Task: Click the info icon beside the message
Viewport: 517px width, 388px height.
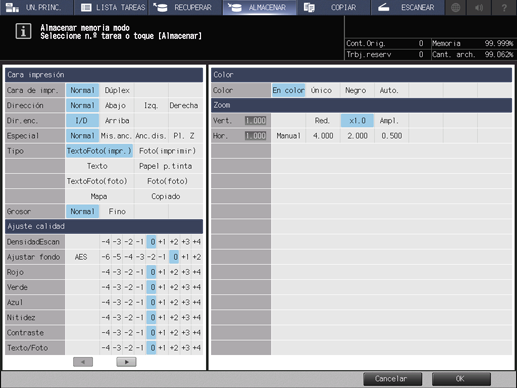Action: click(23, 32)
